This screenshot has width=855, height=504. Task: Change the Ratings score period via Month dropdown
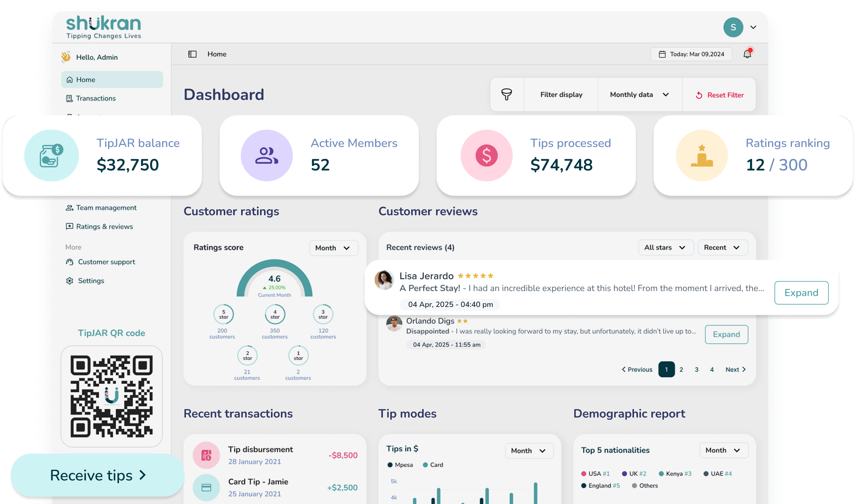[333, 247]
